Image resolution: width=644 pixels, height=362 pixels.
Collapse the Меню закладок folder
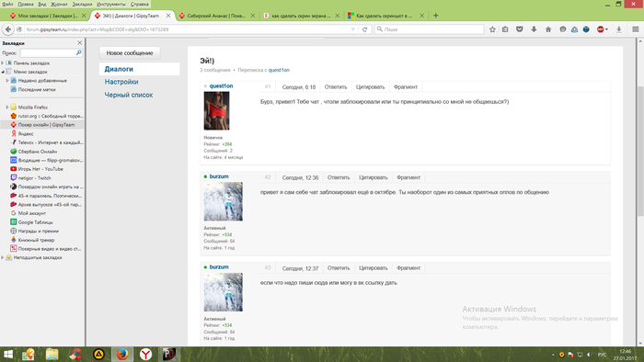tap(3, 72)
